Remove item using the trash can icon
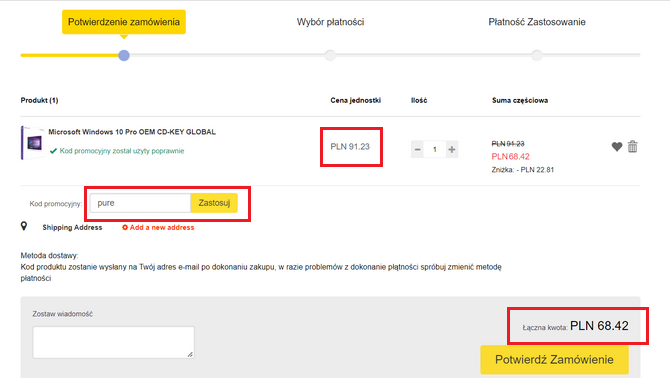The image size is (670, 378). 632,147
